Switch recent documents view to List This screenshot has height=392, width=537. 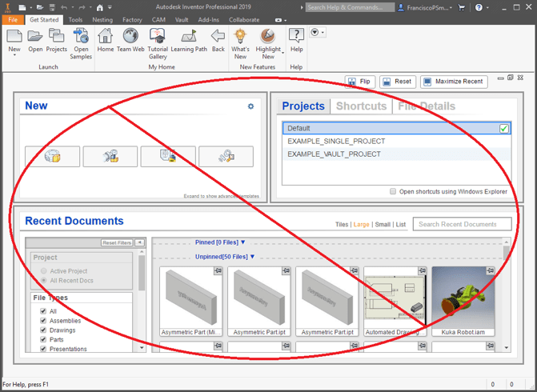pyautogui.click(x=401, y=224)
